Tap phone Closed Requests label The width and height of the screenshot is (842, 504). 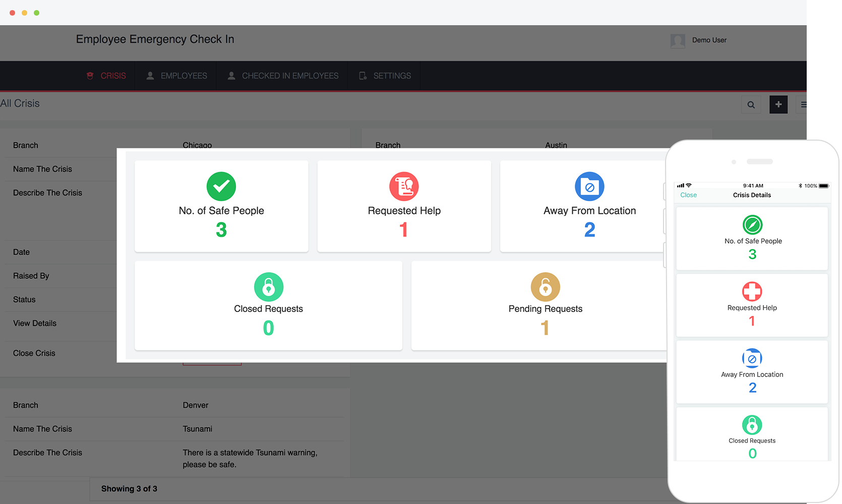point(752,440)
